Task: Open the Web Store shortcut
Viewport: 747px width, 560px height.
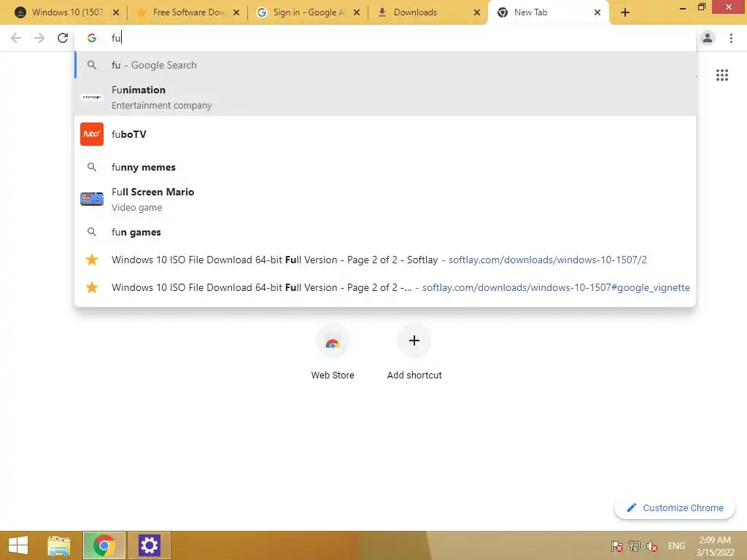Action: (333, 352)
